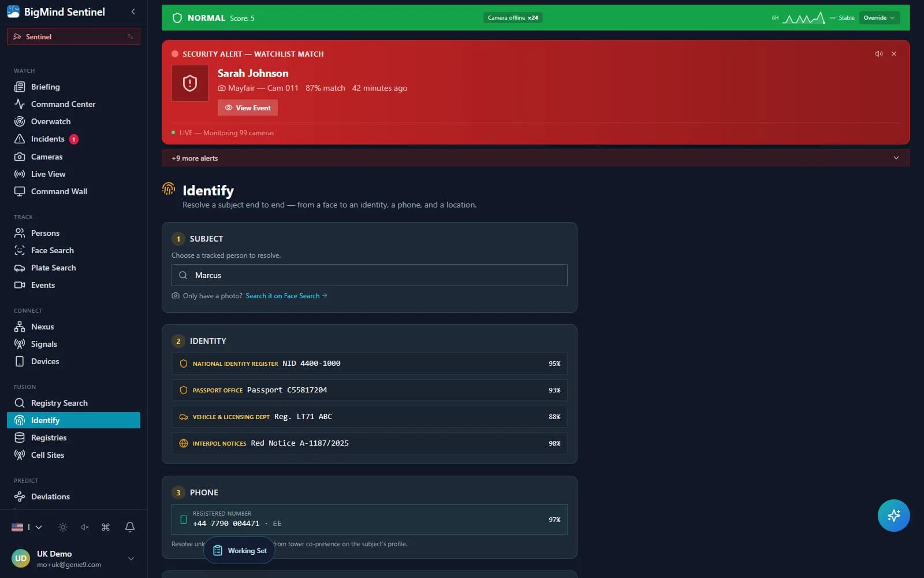Select the registered number +44 7790 004471
The image size is (924, 578).
(x=370, y=519)
